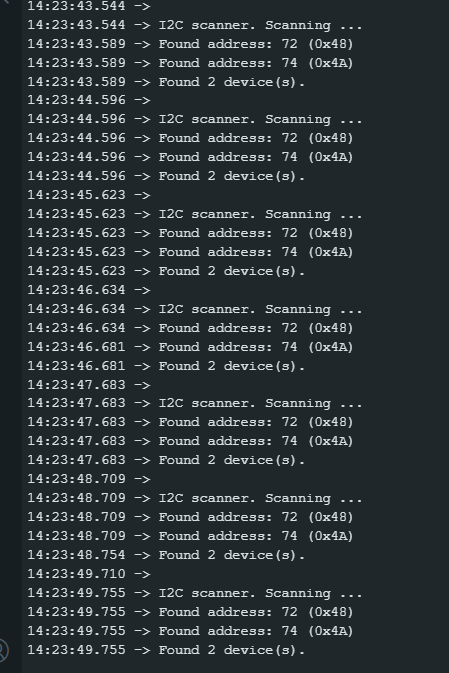Select I2C scanner Scanning line at 14:23:47.683

coord(195,403)
